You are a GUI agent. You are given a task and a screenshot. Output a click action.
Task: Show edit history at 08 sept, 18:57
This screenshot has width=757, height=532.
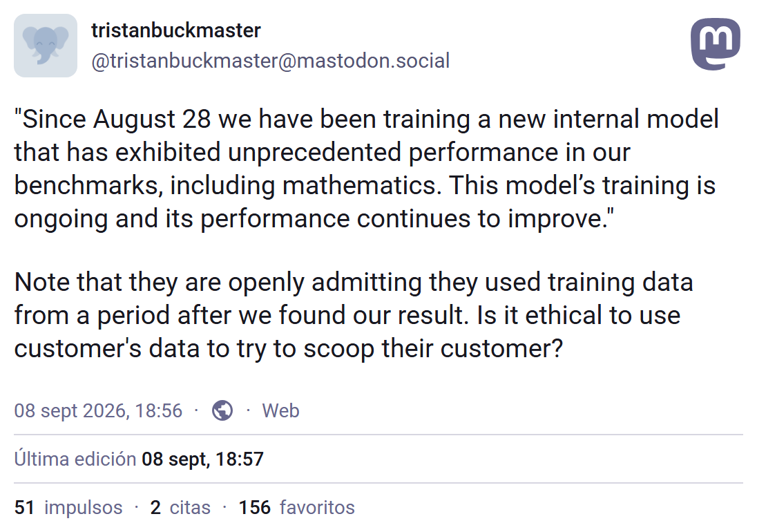coord(202,459)
